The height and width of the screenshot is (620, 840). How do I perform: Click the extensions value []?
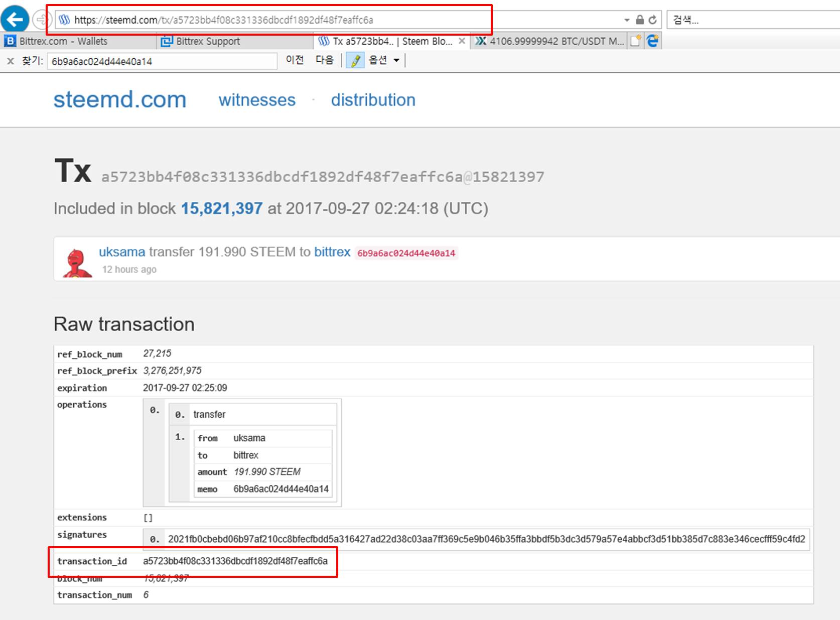(x=148, y=518)
